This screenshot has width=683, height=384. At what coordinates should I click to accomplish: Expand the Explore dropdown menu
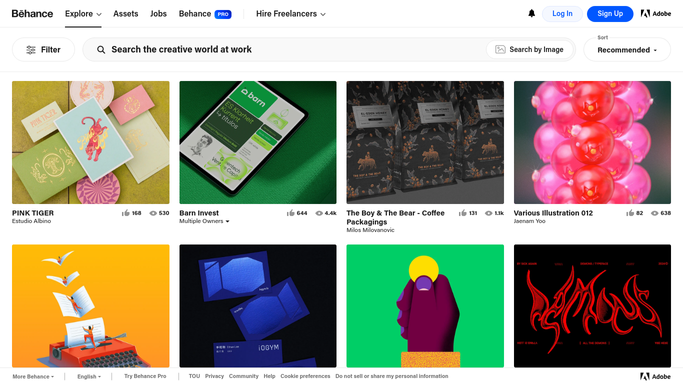click(x=83, y=14)
